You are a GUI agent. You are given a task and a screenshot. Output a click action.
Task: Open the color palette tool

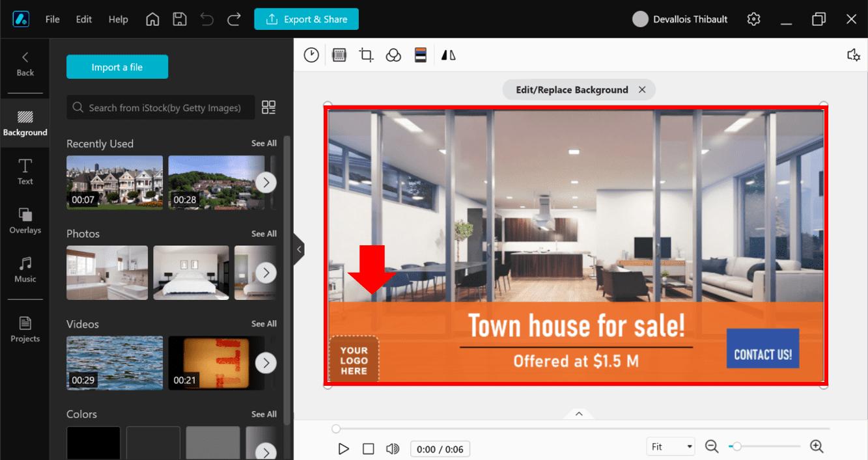(420, 55)
